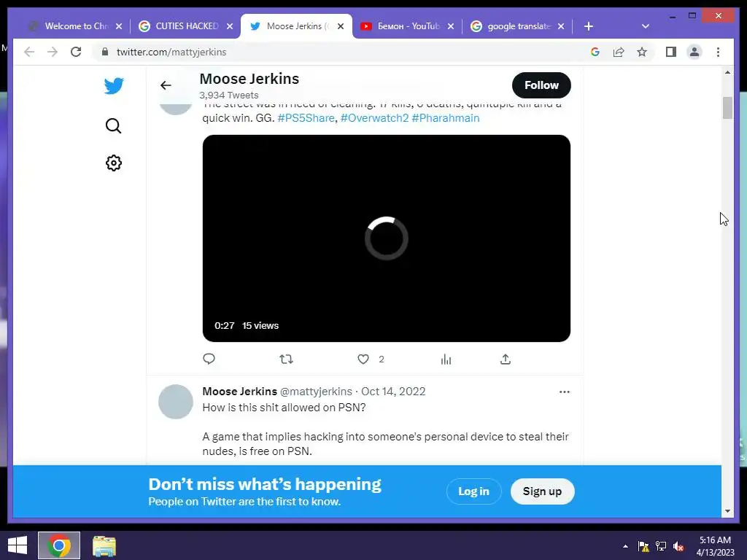This screenshot has height=560, width=747.
Task: Go back with the profile header arrow
Action: coord(166,85)
